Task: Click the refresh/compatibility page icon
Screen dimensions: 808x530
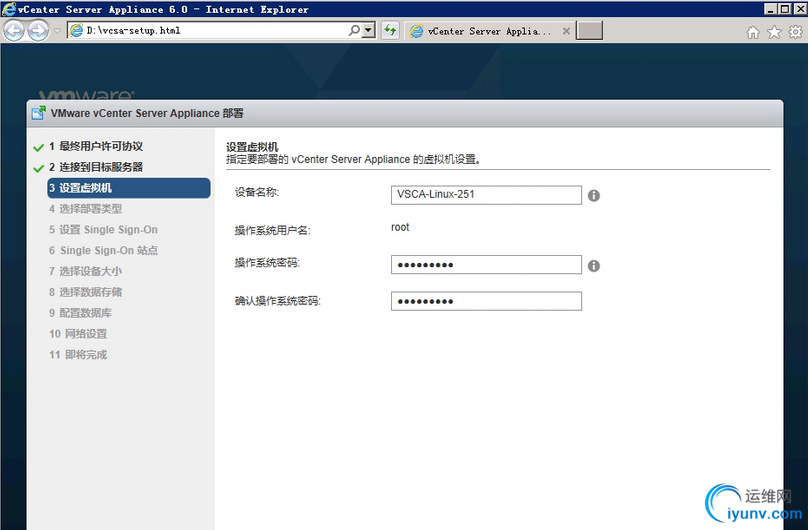Action: click(391, 30)
